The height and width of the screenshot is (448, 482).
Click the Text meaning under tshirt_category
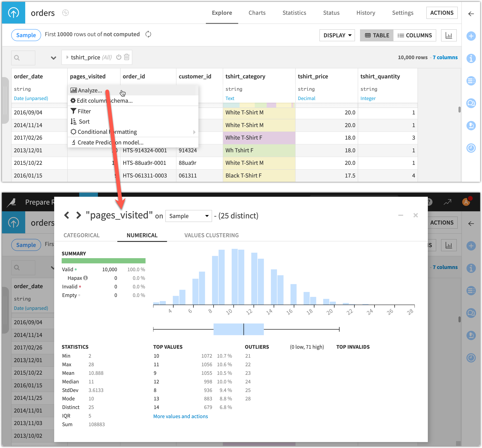(x=230, y=98)
